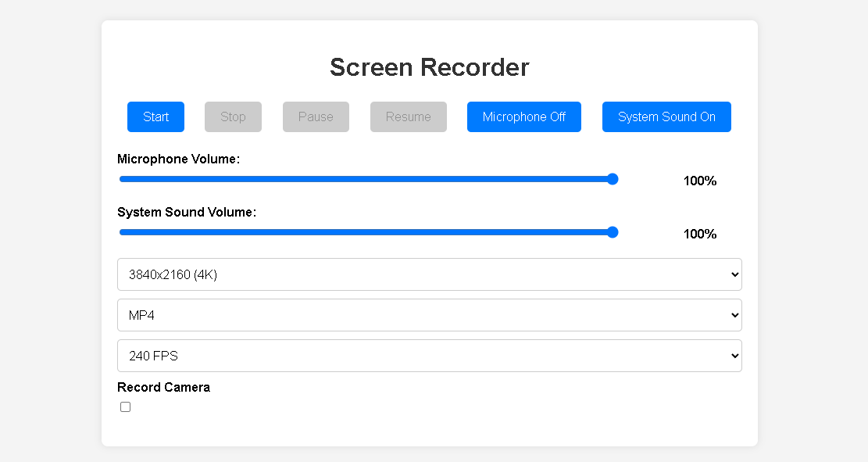Screen dimensions: 868x462
Task: Click the Record Camera text label
Action: coord(163,387)
